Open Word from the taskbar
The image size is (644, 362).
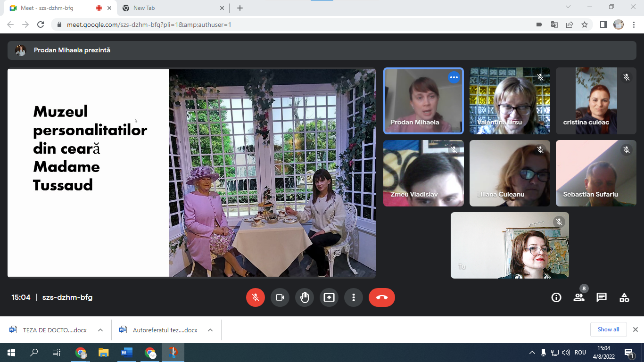click(127, 353)
